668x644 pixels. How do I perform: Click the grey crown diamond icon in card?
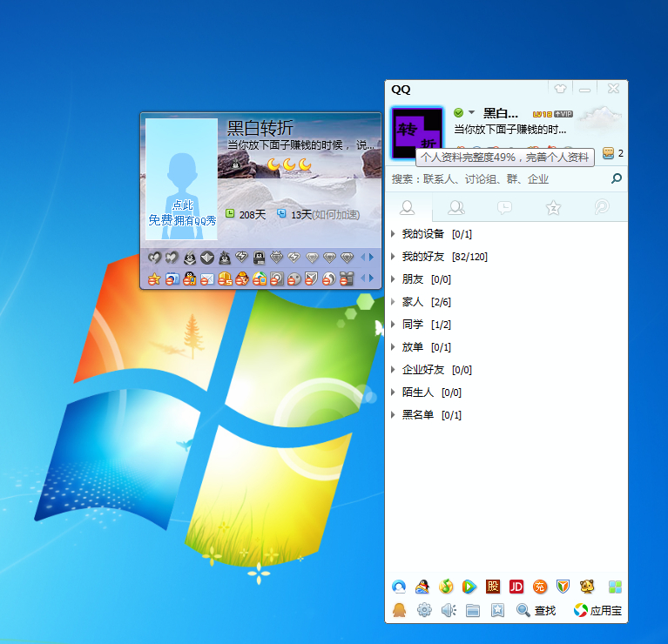click(x=276, y=257)
